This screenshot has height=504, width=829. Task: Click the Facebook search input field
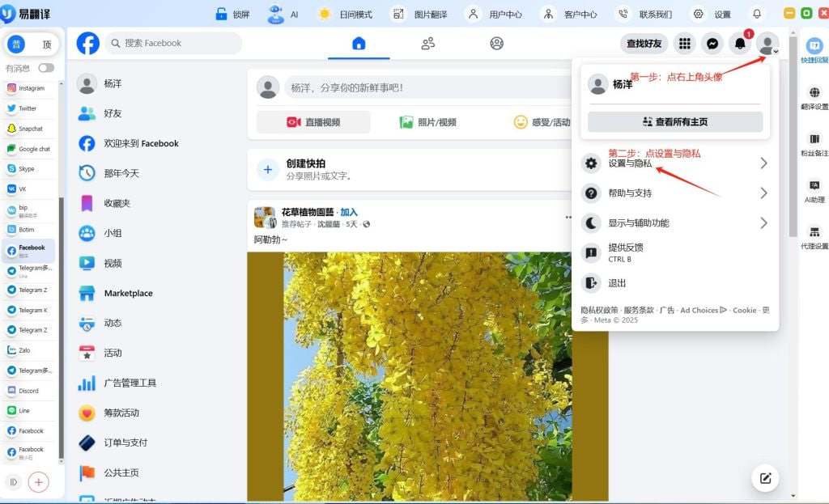point(173,43)
